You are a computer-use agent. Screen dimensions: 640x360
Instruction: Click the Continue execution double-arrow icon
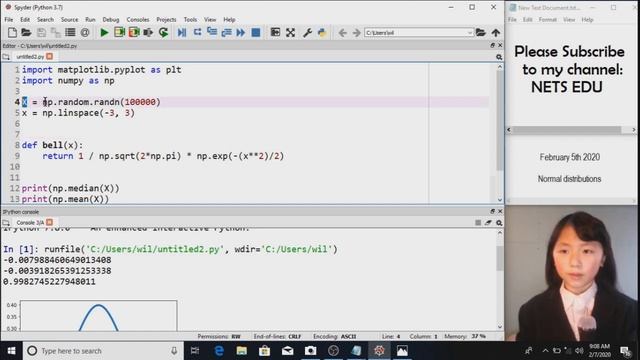pos(241,32)
